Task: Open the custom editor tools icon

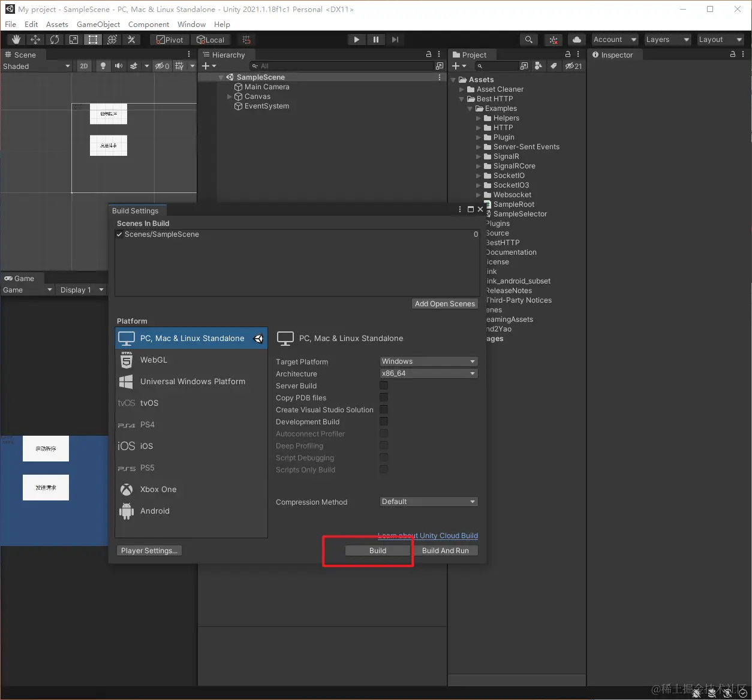Action: 131,40
